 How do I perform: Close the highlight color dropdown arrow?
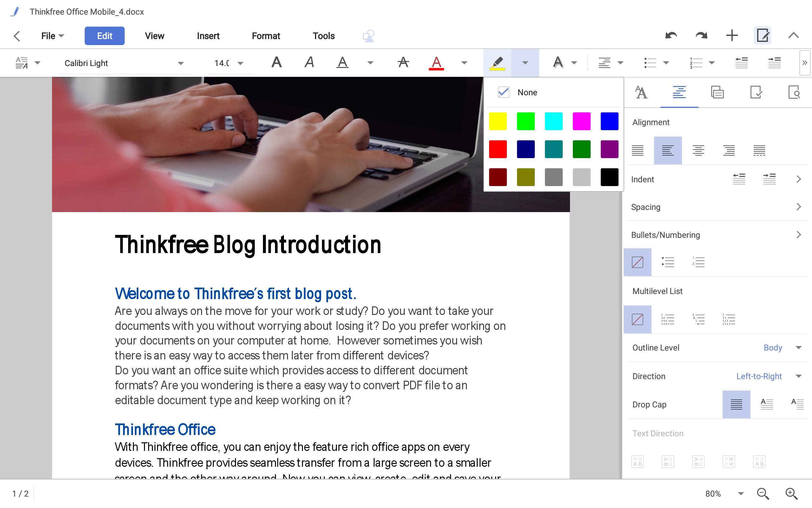(525, 63)
